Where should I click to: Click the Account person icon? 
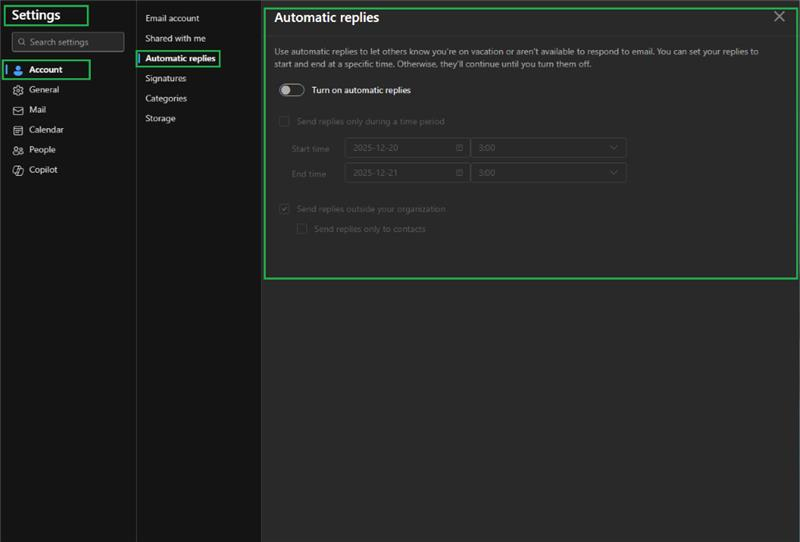18,70
